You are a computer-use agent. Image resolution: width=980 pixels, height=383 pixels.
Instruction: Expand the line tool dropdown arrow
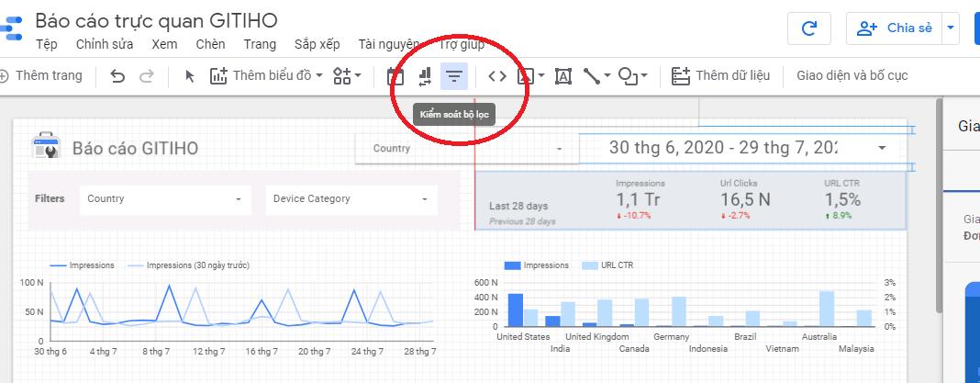[607, 75]
